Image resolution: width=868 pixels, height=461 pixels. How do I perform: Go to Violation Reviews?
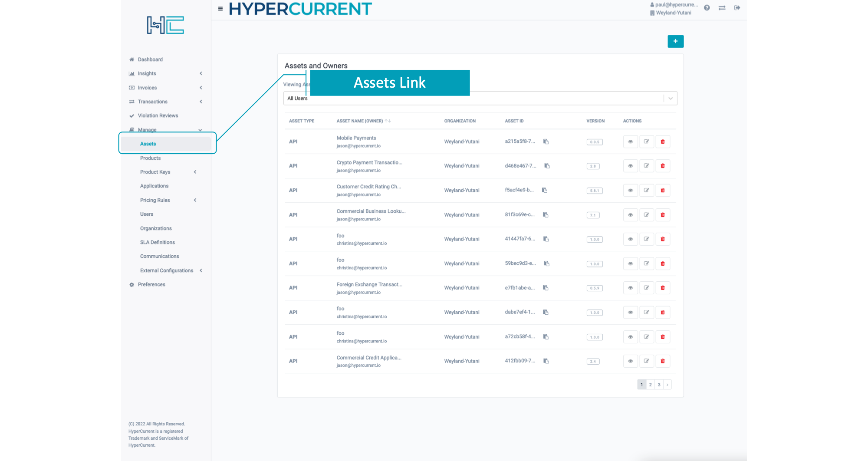pyautogui.click(x=158, y=115)
